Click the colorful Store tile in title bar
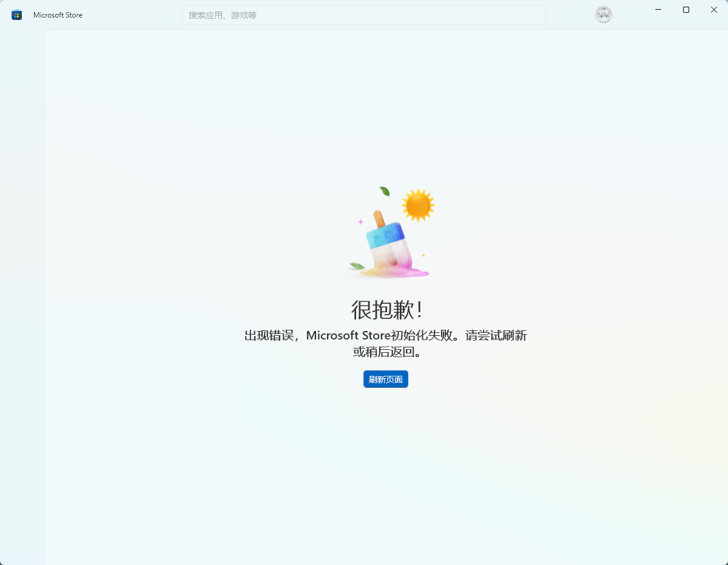 tap(16, 15)
